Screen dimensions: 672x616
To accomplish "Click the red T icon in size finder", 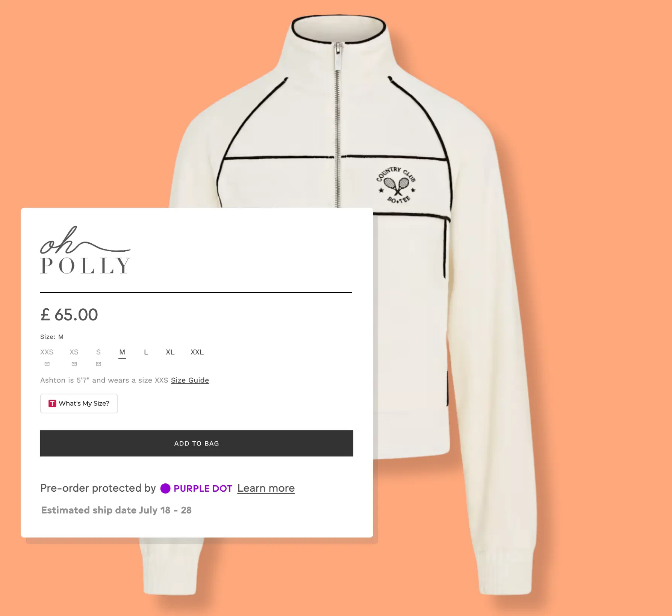I will (x=52, y=403).
